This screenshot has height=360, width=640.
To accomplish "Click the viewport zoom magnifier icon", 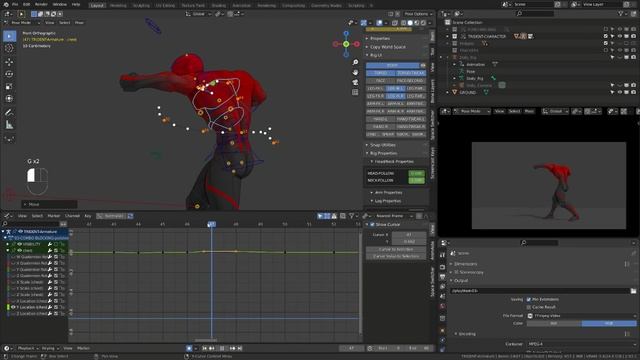I will (x=355, y=62).
